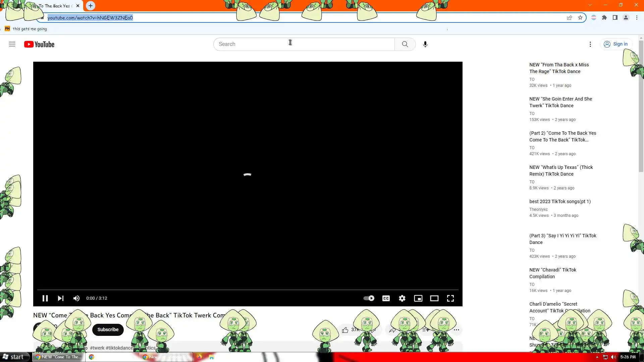Expand Chrome tab search chevron
Viewport: 644px width, 362px height.
(x=590, y=5)
